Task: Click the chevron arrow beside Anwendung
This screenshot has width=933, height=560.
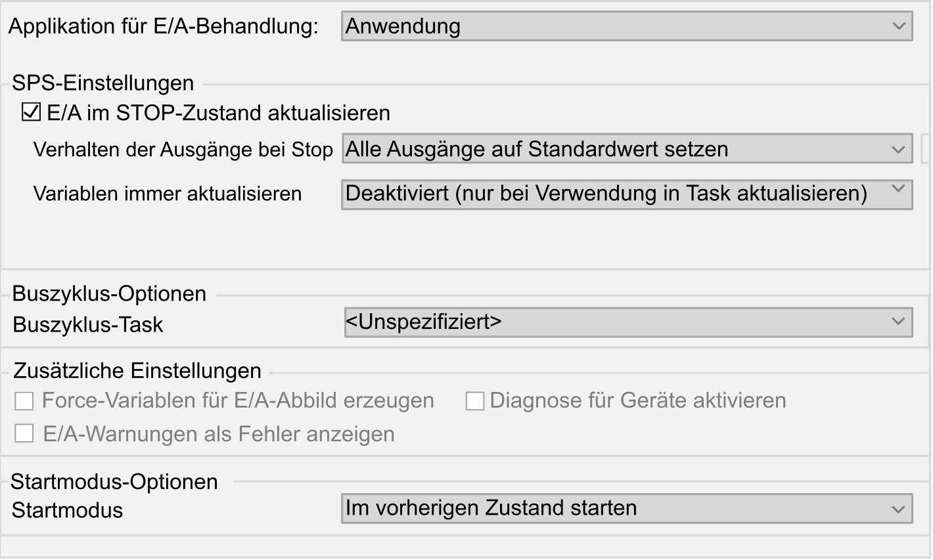Action: [899, 26]
